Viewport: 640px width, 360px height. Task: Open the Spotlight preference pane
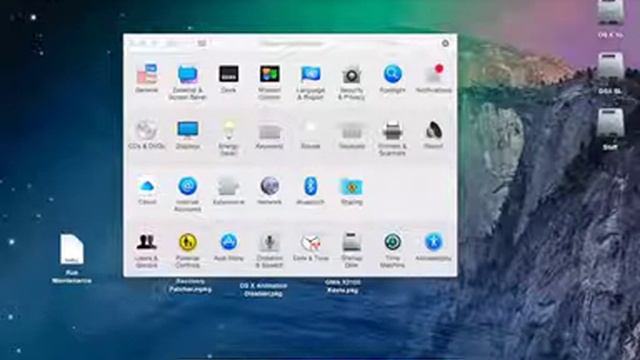[393, 78]
